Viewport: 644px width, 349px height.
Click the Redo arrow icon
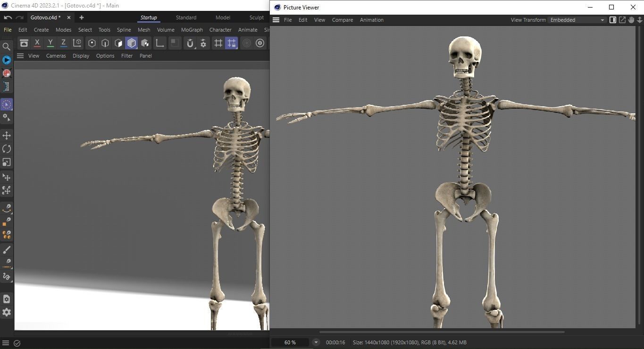coord(19,17)
